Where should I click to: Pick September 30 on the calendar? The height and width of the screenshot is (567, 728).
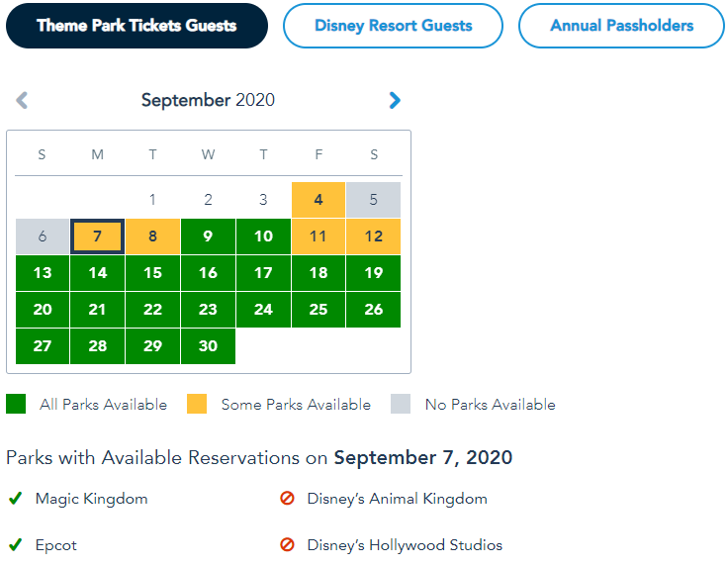coord(208,346)
